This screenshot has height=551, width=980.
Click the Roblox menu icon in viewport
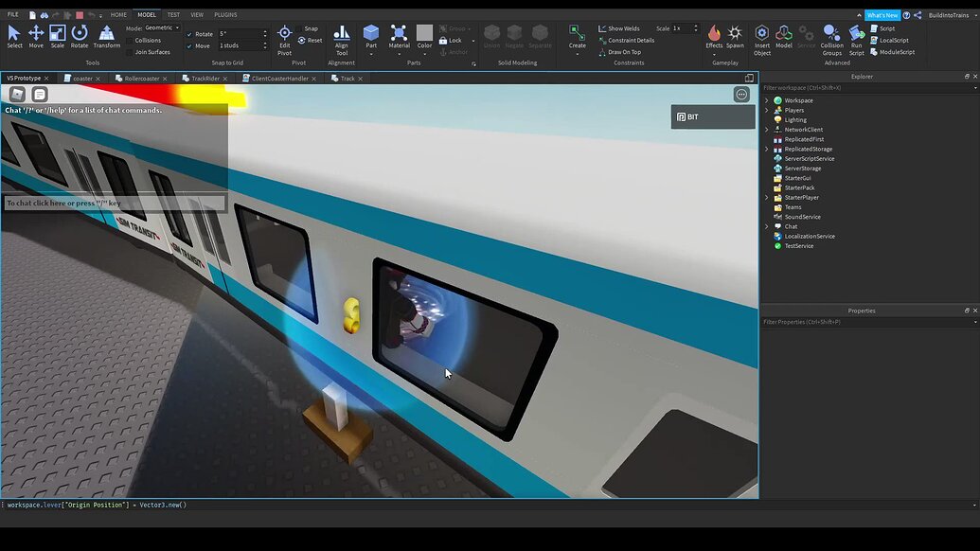[x=17, y=95]
